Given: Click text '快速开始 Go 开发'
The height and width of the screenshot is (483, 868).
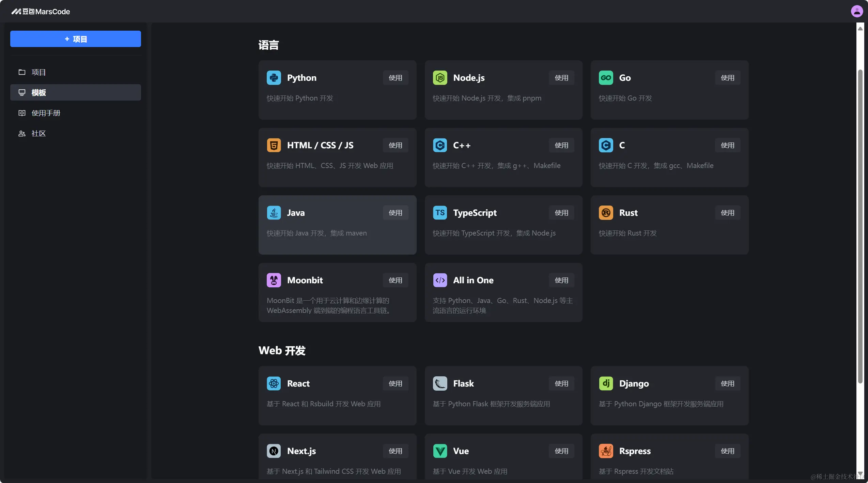Looking at the screenshot, I should click(x=625, y=98).
